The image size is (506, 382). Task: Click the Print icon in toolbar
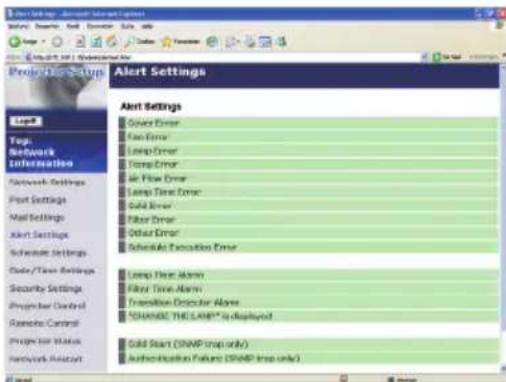pyautogui.click(x=249, y=42)
